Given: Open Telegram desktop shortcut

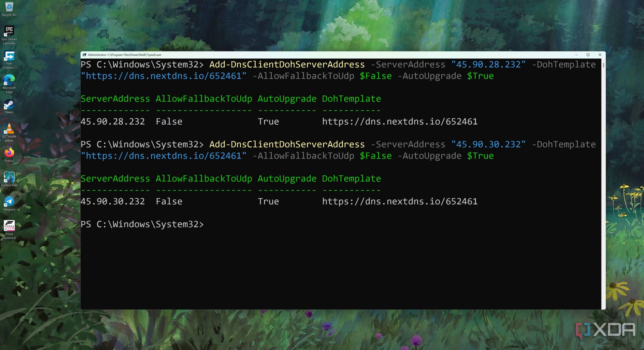Looking at the screenshot, I should click(x=9, y=204).
